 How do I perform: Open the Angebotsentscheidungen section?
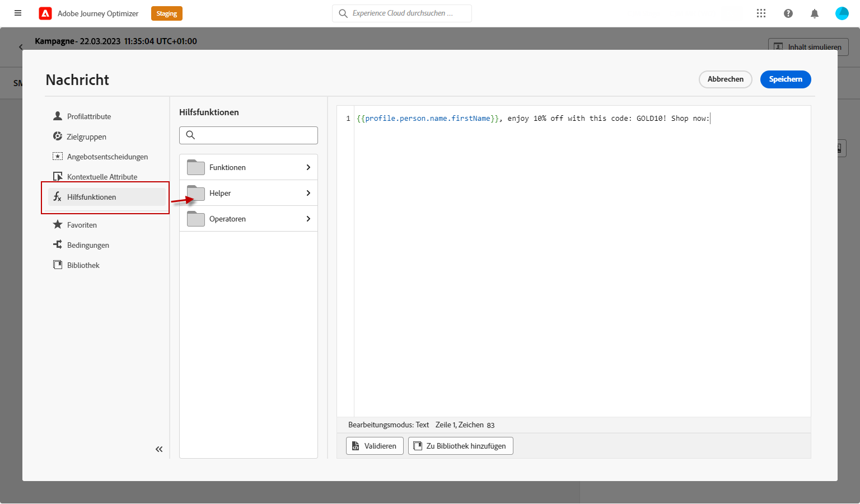coord(106,157)
